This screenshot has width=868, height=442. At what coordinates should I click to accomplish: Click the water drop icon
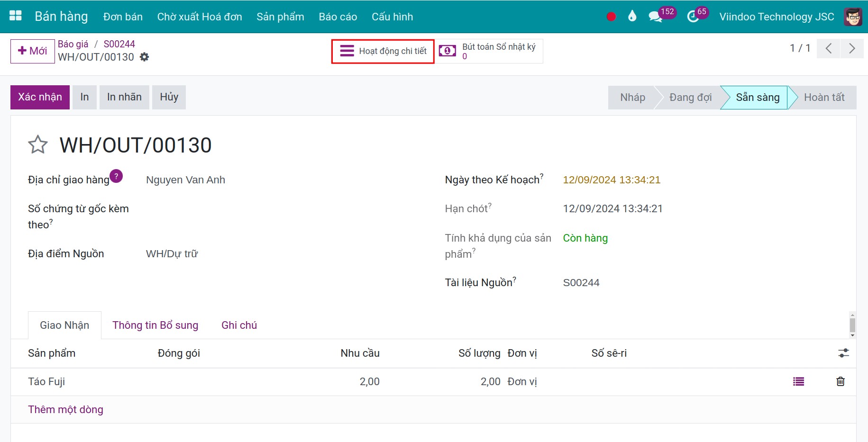[x=632, y=17]
